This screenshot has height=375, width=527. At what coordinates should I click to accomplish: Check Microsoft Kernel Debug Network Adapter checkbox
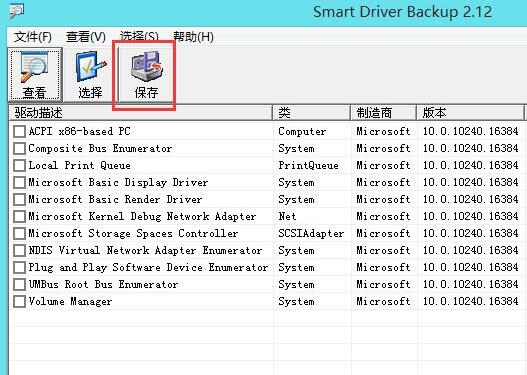[x=19, y=216]
